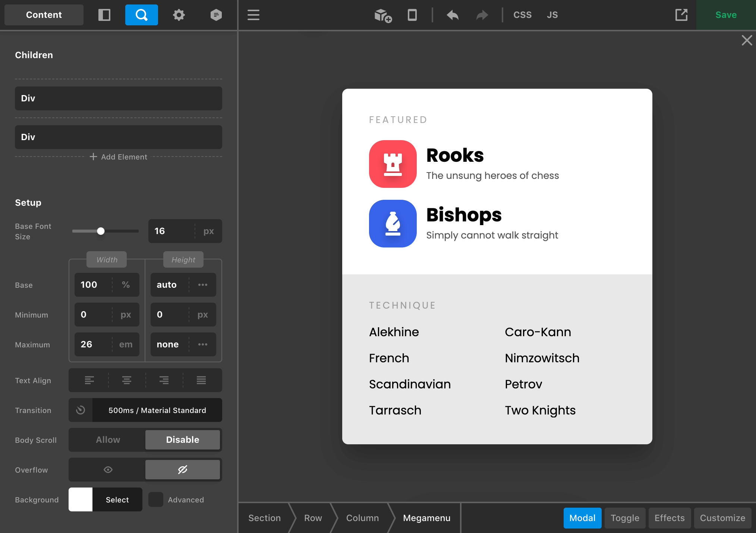756x533 pixels.
Task: Set Overflow to visible with eye toggle
Action: coord(107,470)
